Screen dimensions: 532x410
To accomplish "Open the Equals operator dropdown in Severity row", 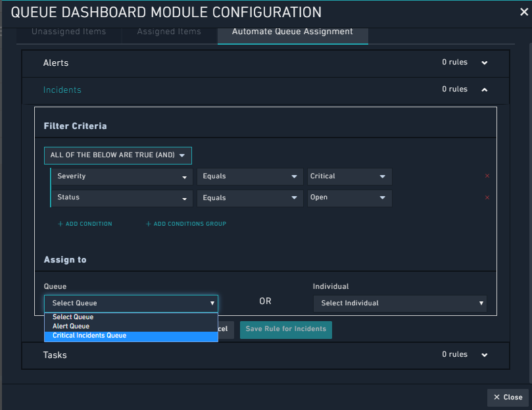I will pos(250,176).
